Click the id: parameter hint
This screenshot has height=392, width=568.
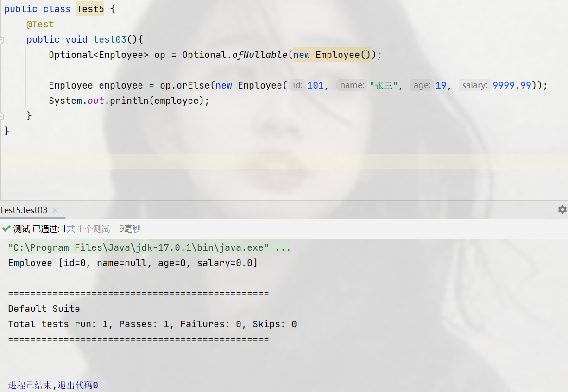point(297,85)
